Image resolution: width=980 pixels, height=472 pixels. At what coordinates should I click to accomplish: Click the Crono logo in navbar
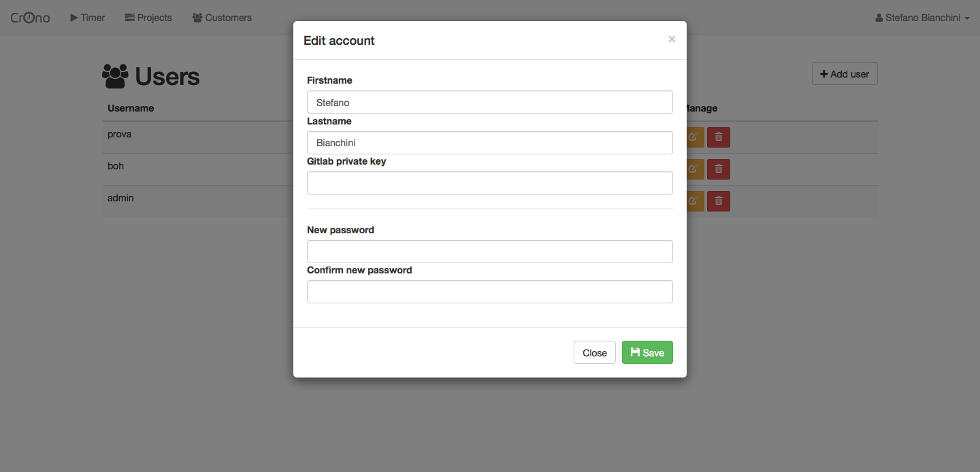[31, 18]
